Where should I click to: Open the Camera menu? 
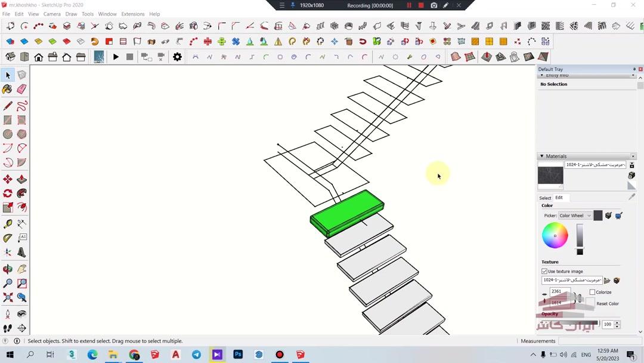pos(52,14)
